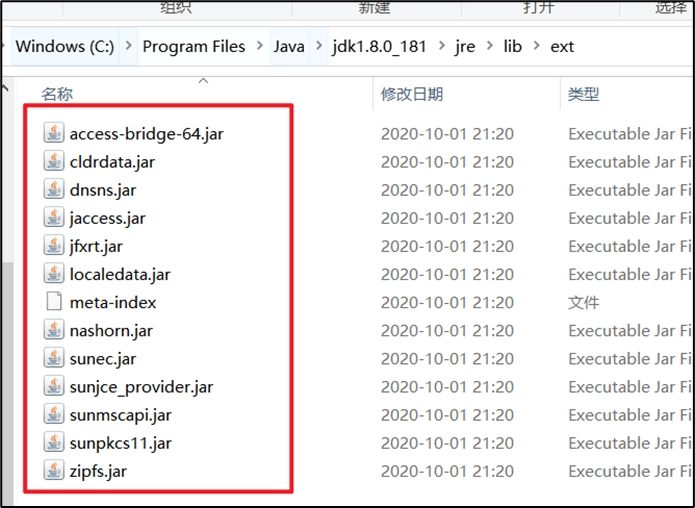Image resolution: width=695 pixels, height=508 pixels.
Task: Click the access-bridge-64.jar file icon
Action: click(54, 133)
